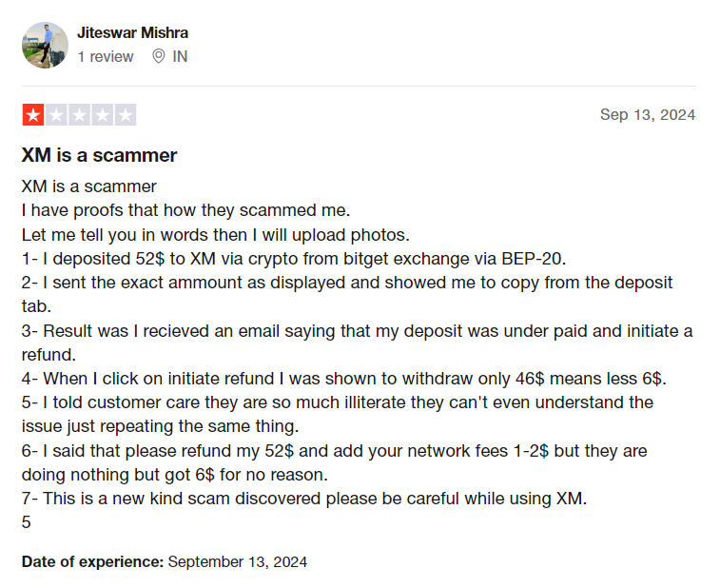
Task: Click the 'Let me tell you in words' line
Action: pos(215,235)
